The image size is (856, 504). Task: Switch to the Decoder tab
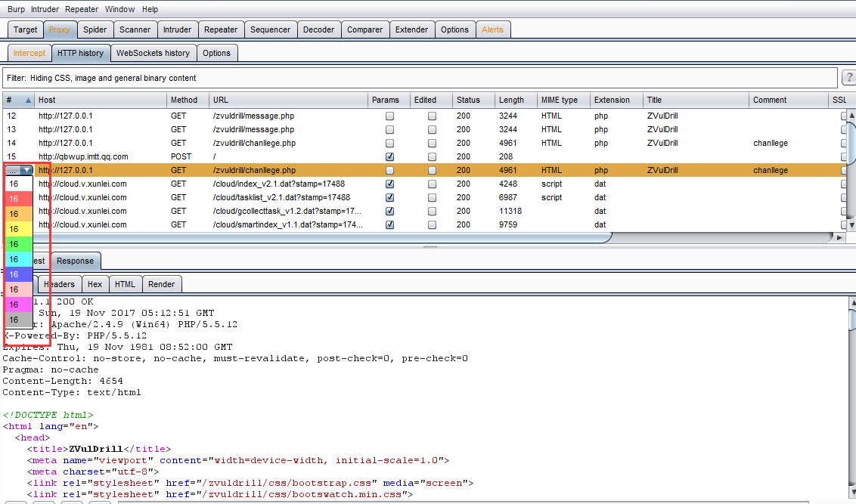click(319, 29)
